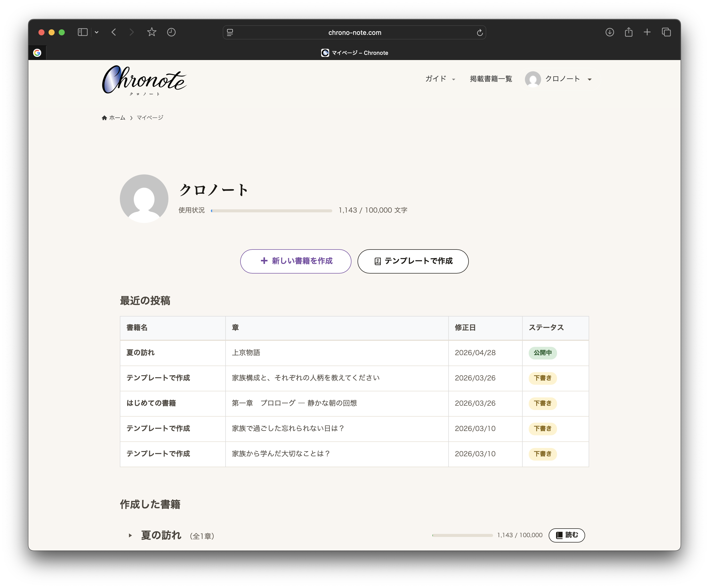Select the pinned Google tab
This screenshot has height=588, width=709.
(37, 53)
